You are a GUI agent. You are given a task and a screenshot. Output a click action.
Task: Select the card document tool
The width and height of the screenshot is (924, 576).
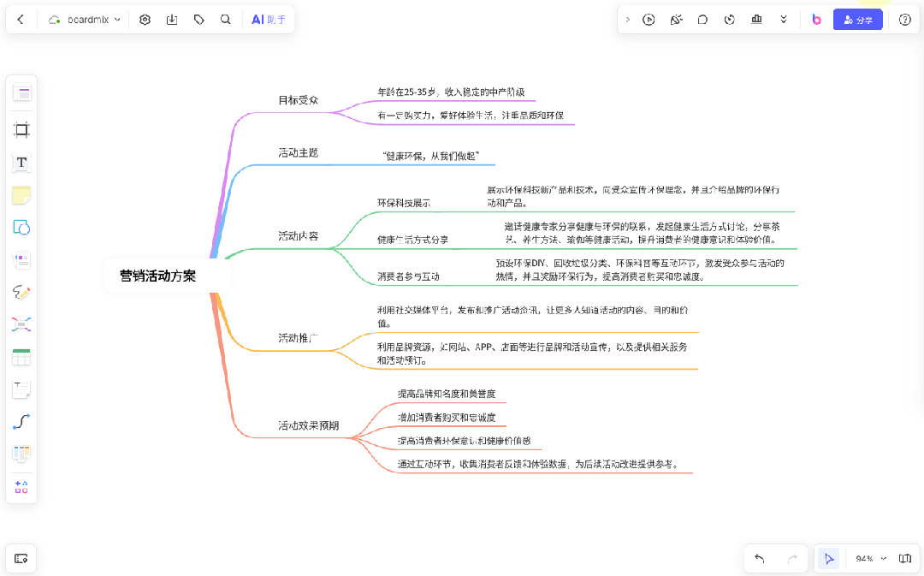pos(21,260)
